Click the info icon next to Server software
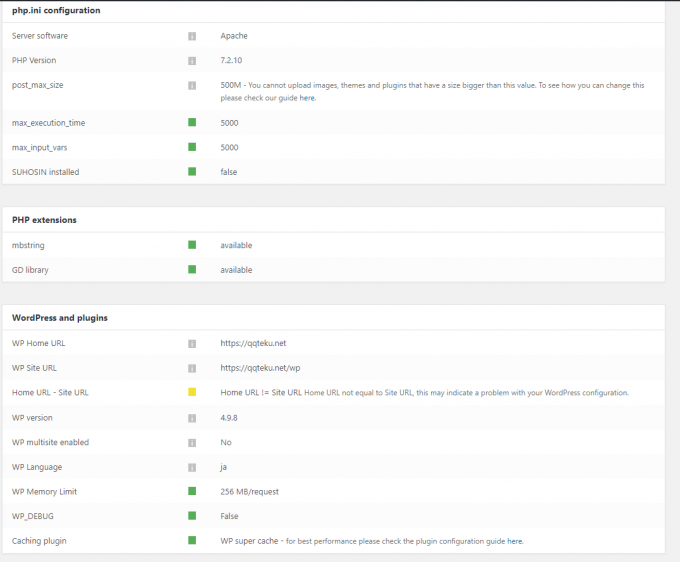This screenshot has width=680, height=562. pyautogui.click(x=192, y=36)
